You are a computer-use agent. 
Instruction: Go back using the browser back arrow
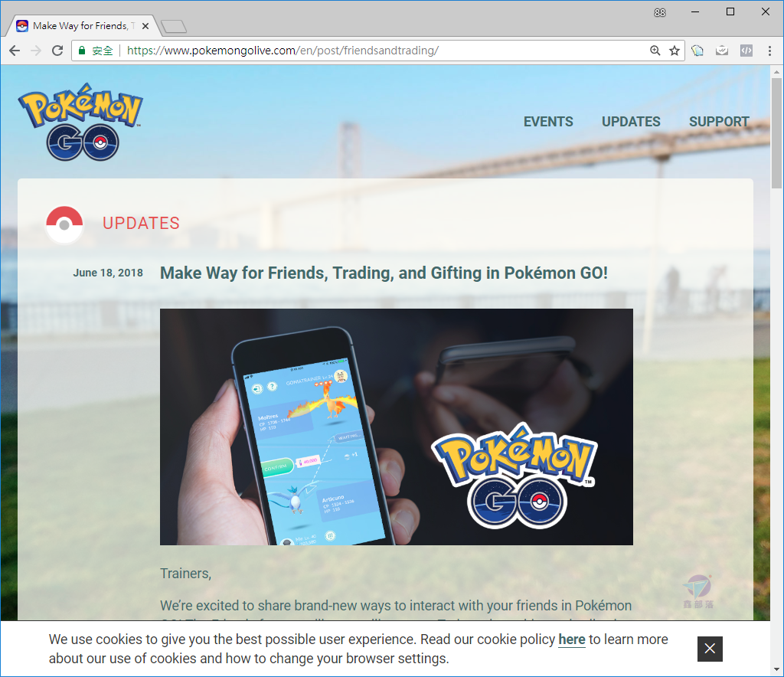tap(15, 51)
